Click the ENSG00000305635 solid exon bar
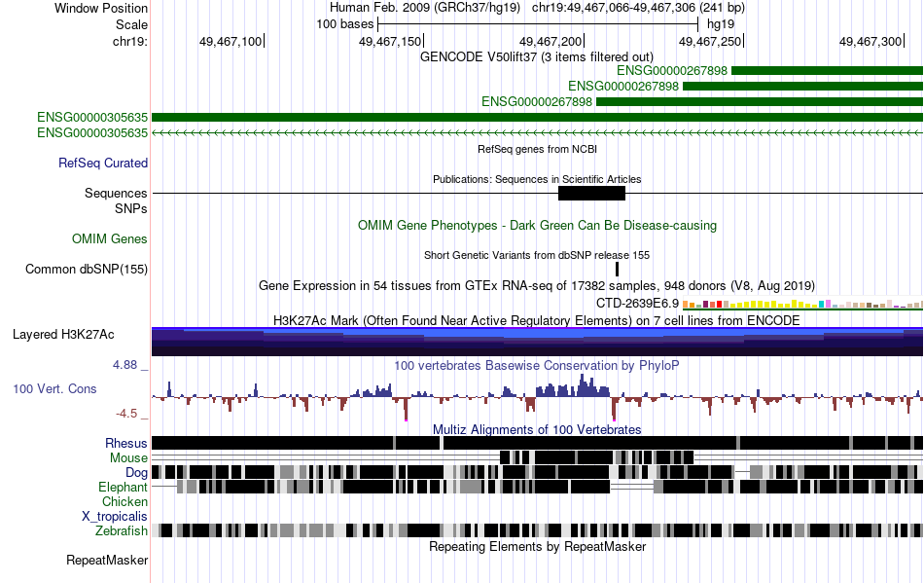The image size is (924, 583). pos(538,118)
